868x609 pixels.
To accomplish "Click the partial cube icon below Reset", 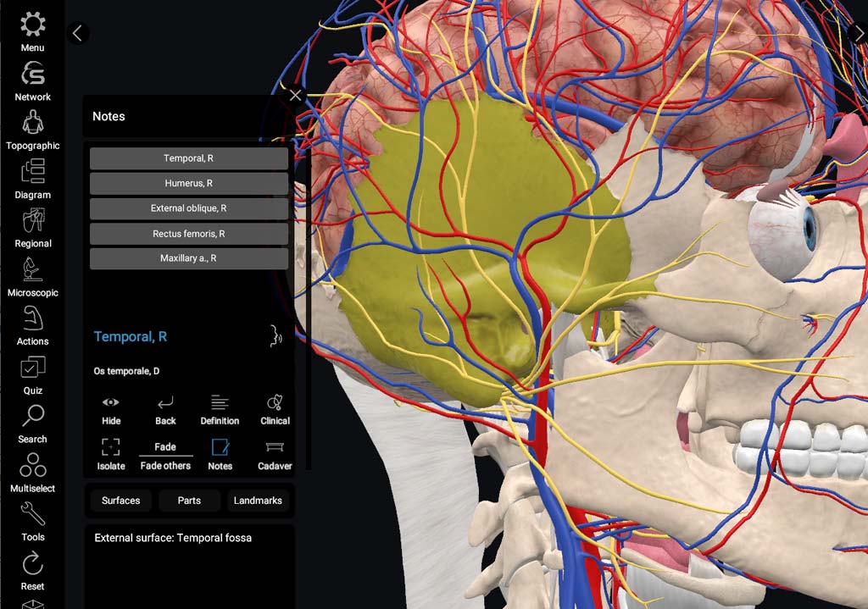I will click(x=33, y=604).
